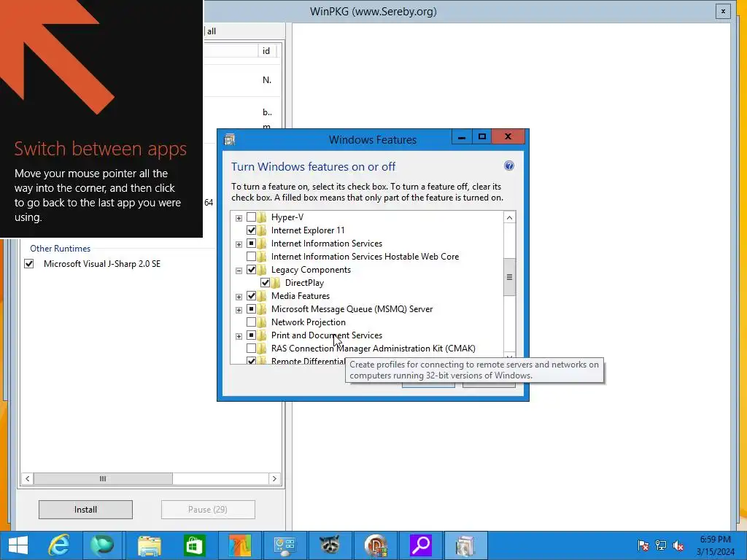Click the features list scroll up arrow
This screenshot has height=560, width=747.
tap(509, 217)
